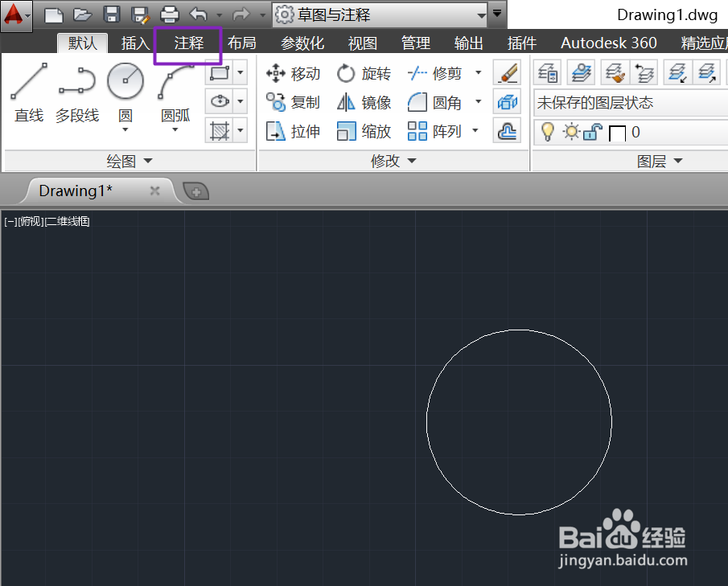Click the Erase tool icon
The image size is (728, 586).
pyautogui.click(x=507, y=73)
